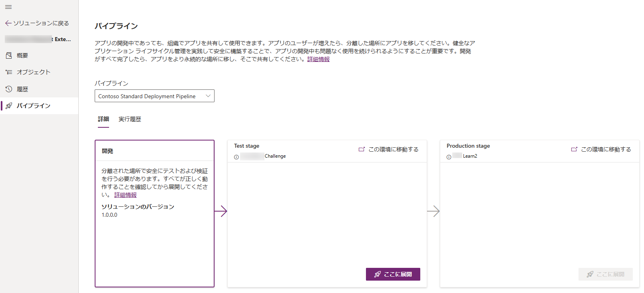Toggle the hamburger navigation menu

(8, 7)
